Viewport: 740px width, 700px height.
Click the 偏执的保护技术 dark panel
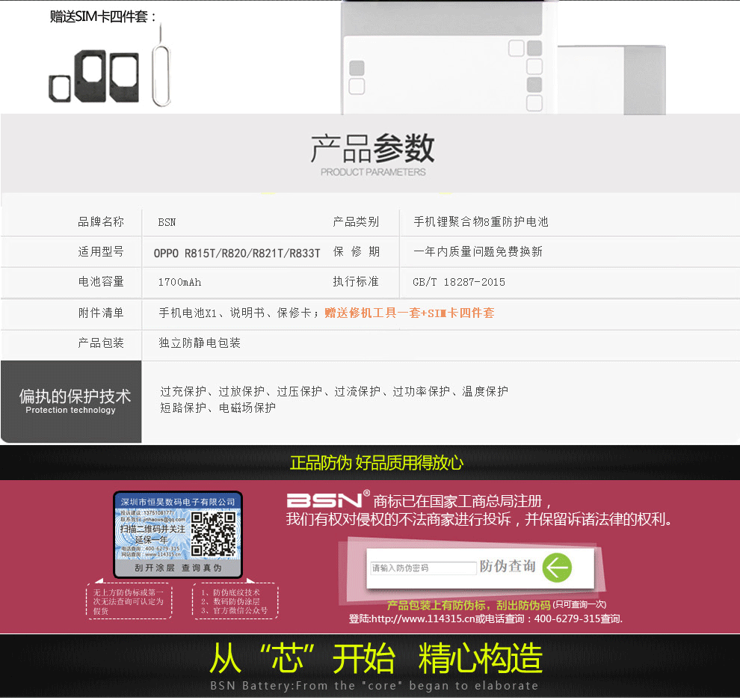[71, 402]
